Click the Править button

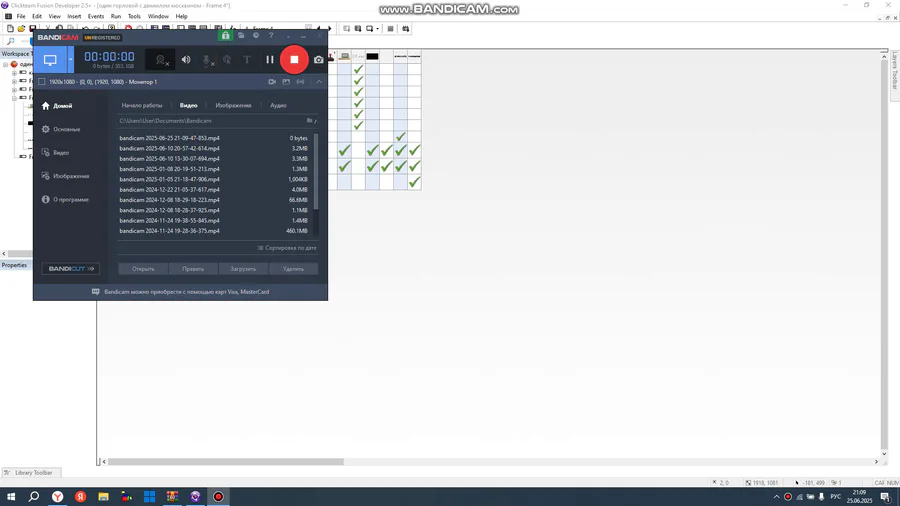point(193,268)
